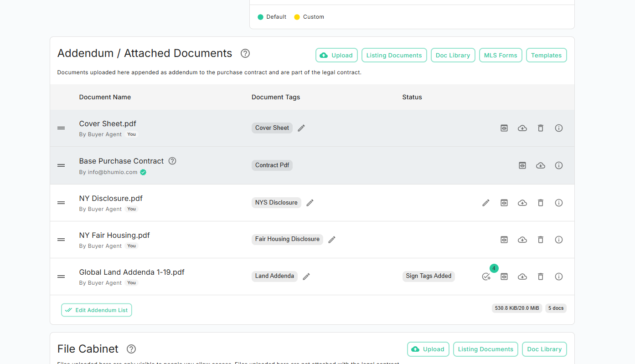The width and height of the screenshot is (635, 364).
Task: Click the verified badge beside info@bhumio.com
Action: click(x=143, y=172)
